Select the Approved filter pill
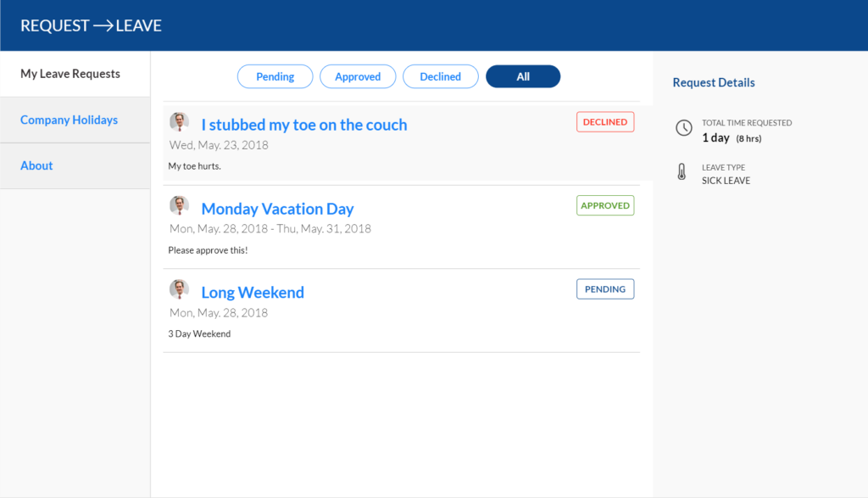Viewport: 868px width, 498px height. (358, 76)
